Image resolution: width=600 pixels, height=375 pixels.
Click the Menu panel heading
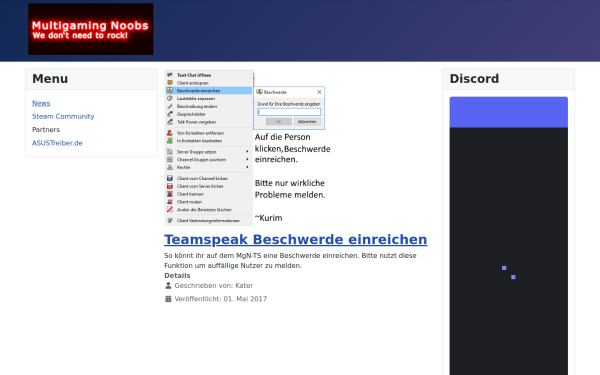point(50,78)
